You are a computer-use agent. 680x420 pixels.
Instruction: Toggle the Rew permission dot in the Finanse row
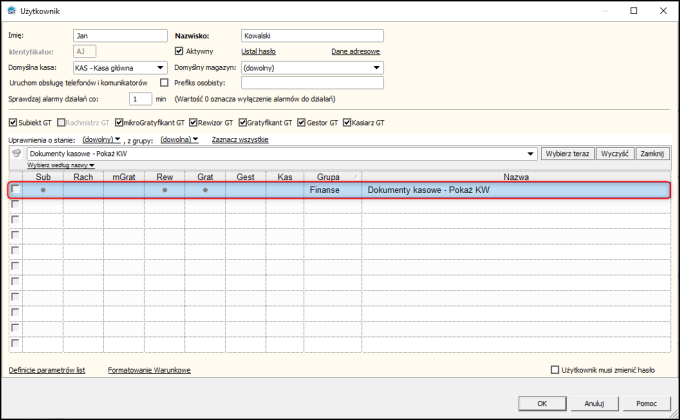pos(165,190)
